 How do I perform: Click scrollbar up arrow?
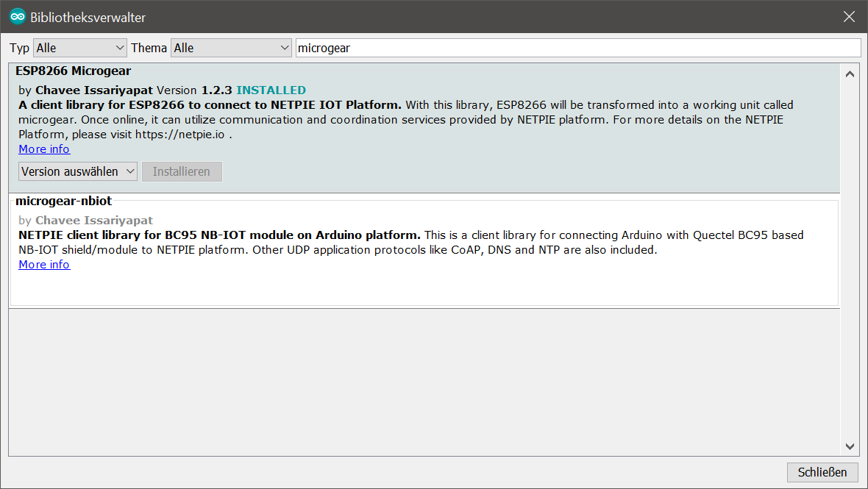[x=850, y=74]
